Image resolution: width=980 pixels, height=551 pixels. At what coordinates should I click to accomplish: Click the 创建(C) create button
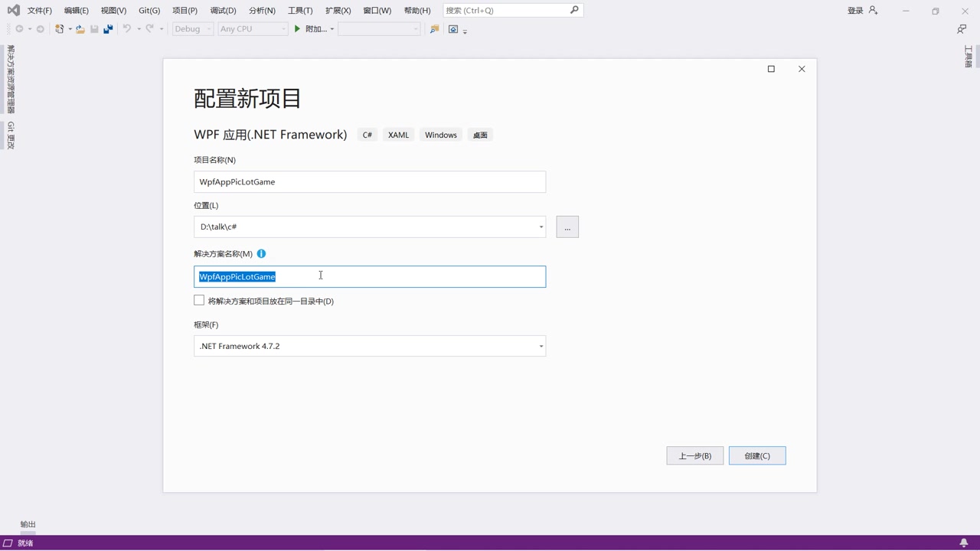757,455
